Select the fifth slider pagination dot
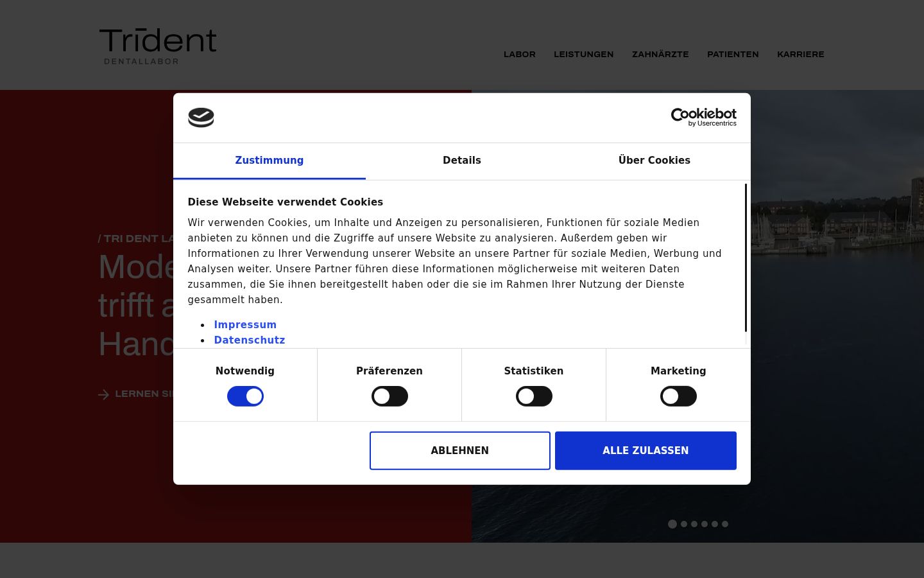This screenshot has height=578, width=924. (x=715, y=524)
